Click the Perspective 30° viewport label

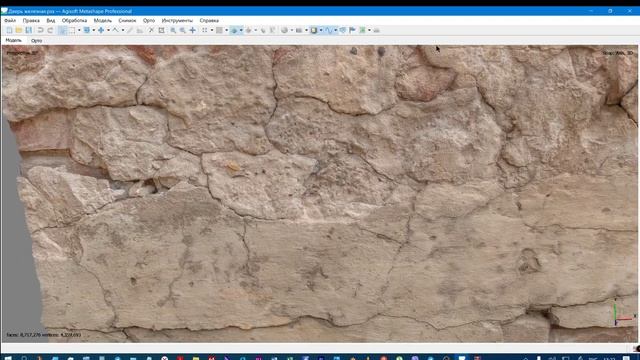22,53
